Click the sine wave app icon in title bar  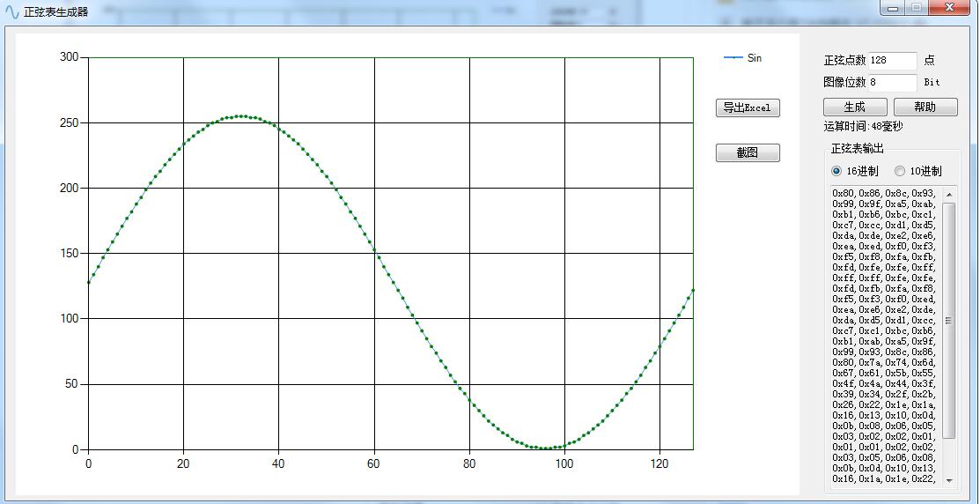tap(12, 11)
